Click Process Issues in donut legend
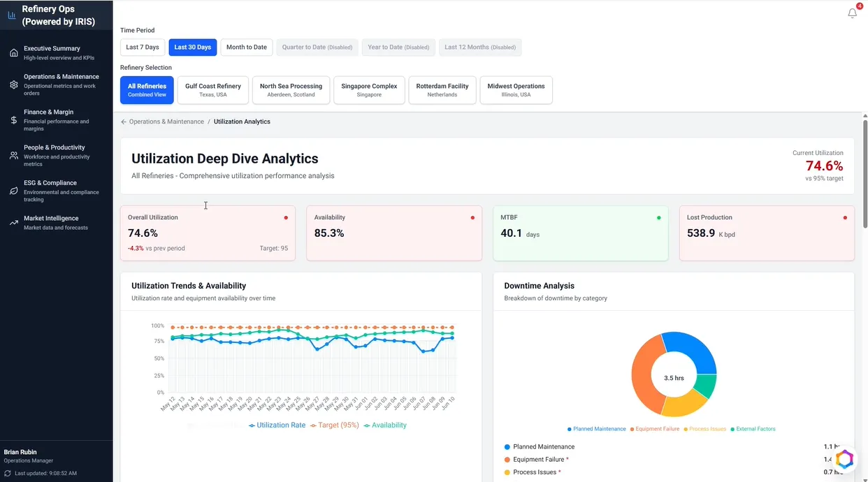The image size is (868, 482). pos(705,429)
